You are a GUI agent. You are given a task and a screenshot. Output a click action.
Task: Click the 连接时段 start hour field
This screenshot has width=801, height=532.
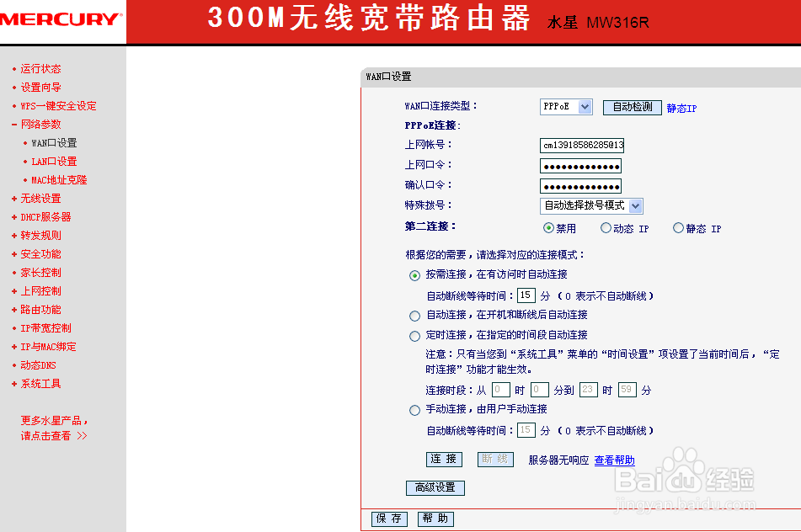pos(500,390)
